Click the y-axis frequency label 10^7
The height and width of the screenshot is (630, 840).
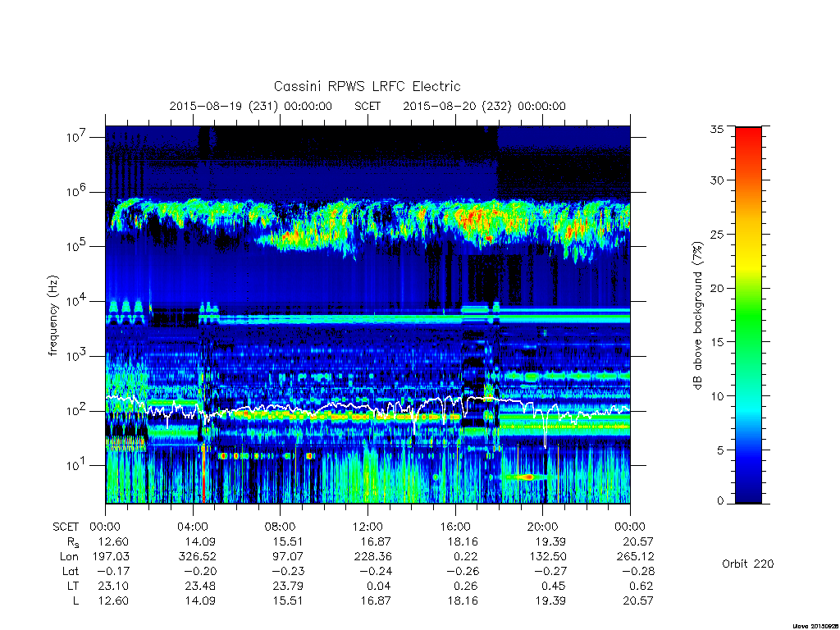(x=76, y=137)
